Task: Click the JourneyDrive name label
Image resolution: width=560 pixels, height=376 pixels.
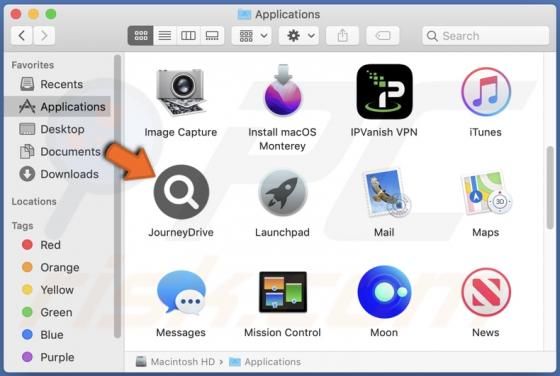Action: coord(181,232)
